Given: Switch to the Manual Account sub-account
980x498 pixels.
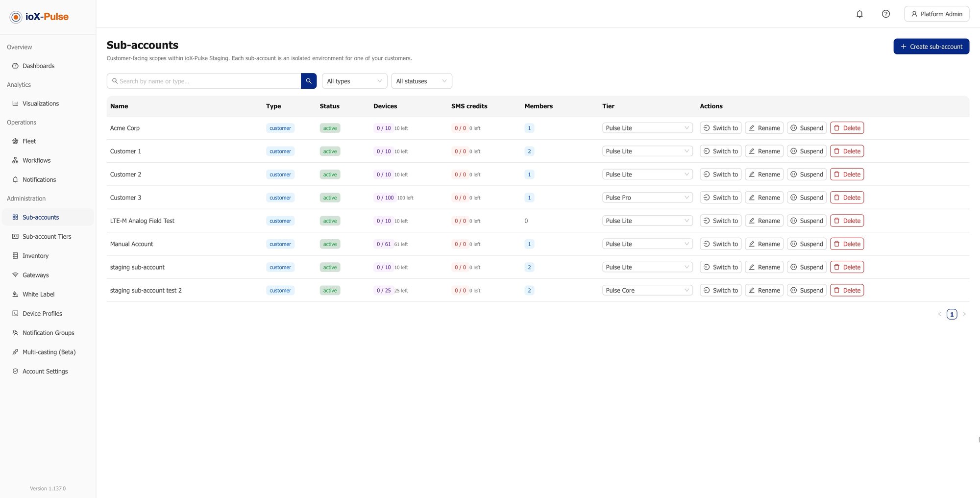Looking at the screenshot, I should pos(720,244).
